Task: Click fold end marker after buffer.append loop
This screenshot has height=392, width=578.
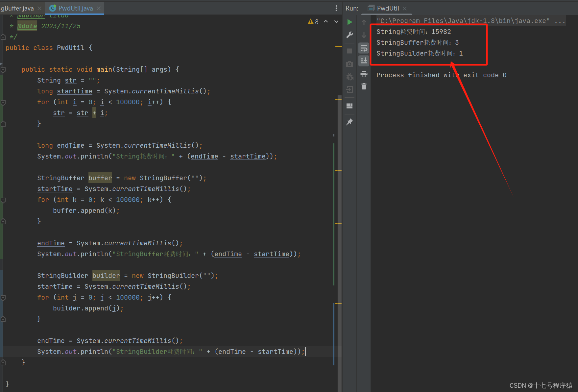Action: (x=3, y=221)
